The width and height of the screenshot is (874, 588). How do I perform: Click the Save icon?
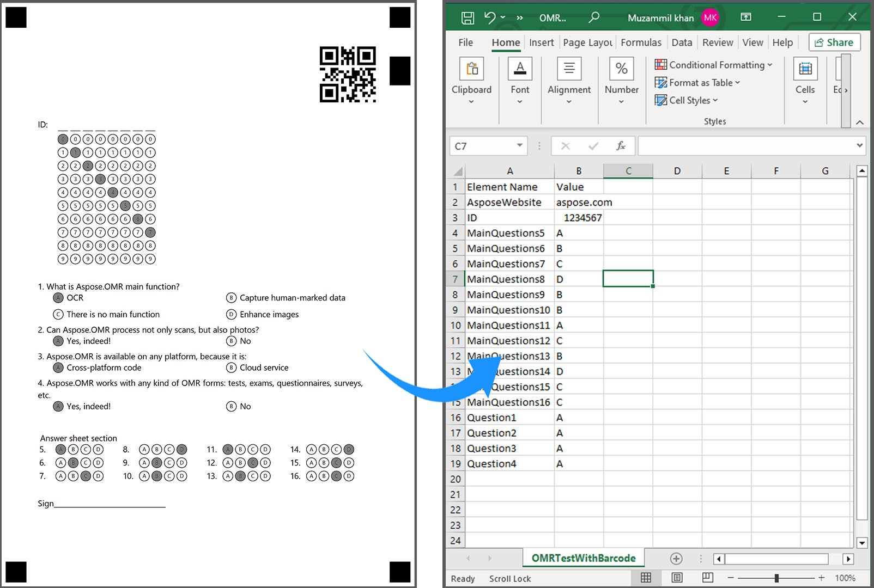tap(468, 17)
